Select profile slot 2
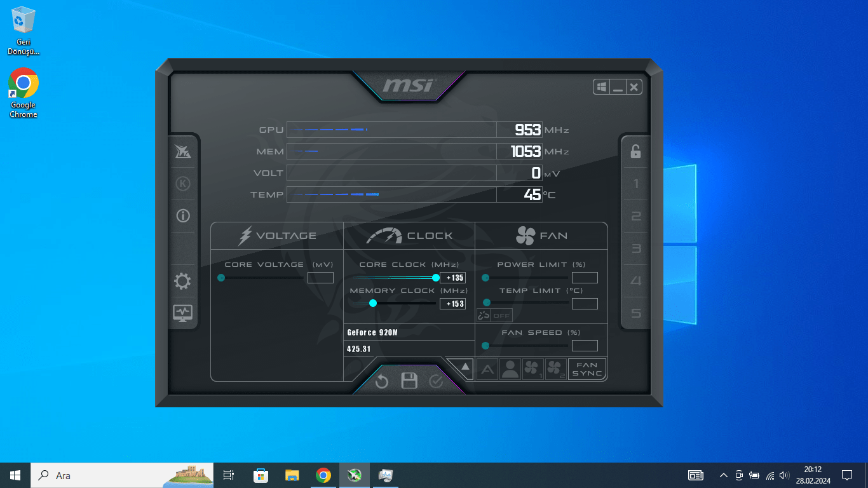 [x=635, y=217]
